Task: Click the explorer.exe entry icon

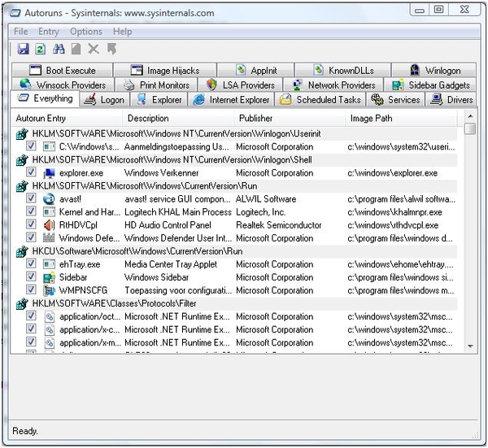Action: pos(49,173)
